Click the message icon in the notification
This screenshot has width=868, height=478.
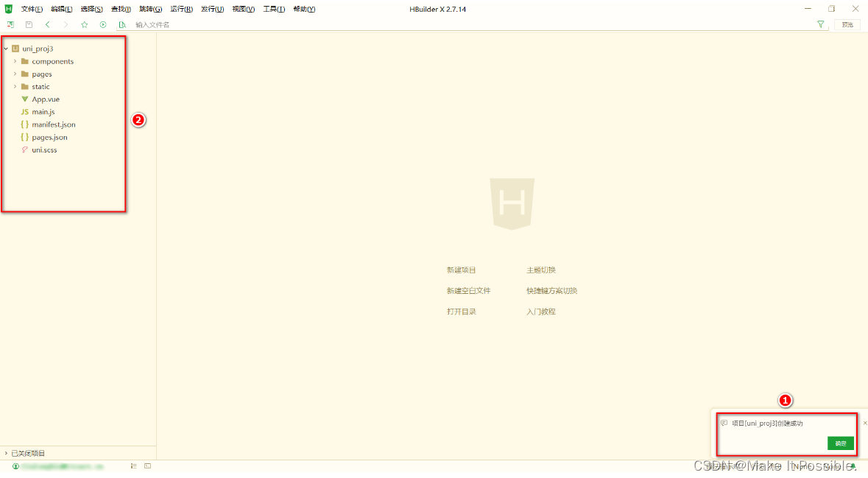point(724,423)
